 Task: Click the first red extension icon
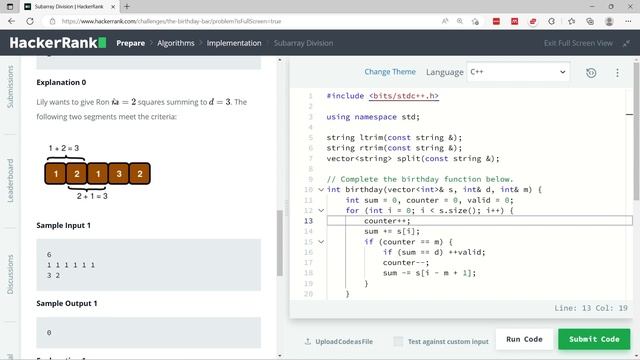click(496, 21)
